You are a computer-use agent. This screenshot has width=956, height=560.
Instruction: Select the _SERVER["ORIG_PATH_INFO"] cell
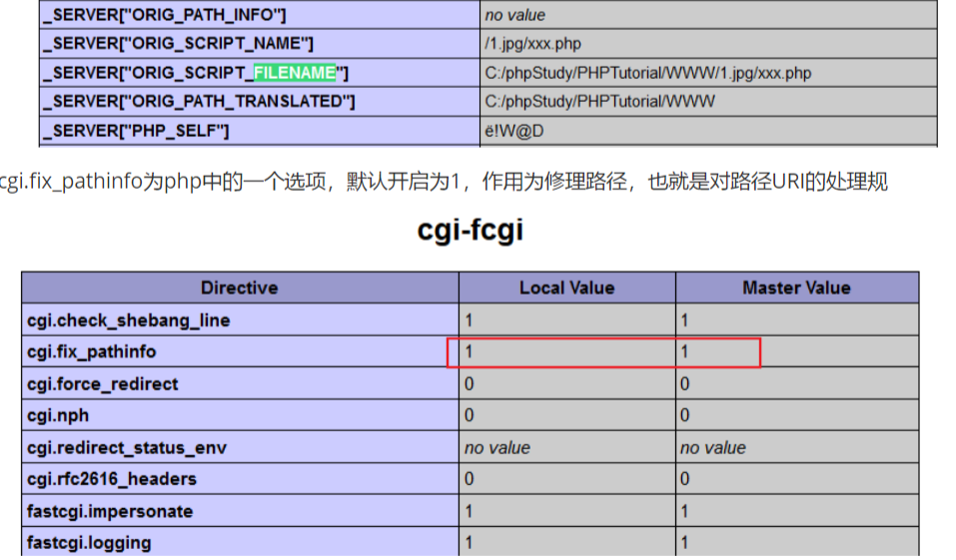click(164, 15)
